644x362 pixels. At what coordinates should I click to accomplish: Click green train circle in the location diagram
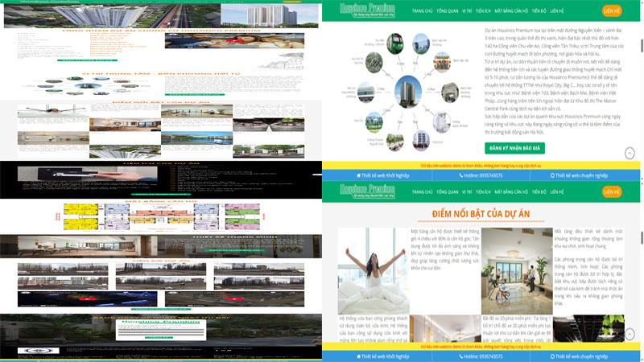coord(395,43)
